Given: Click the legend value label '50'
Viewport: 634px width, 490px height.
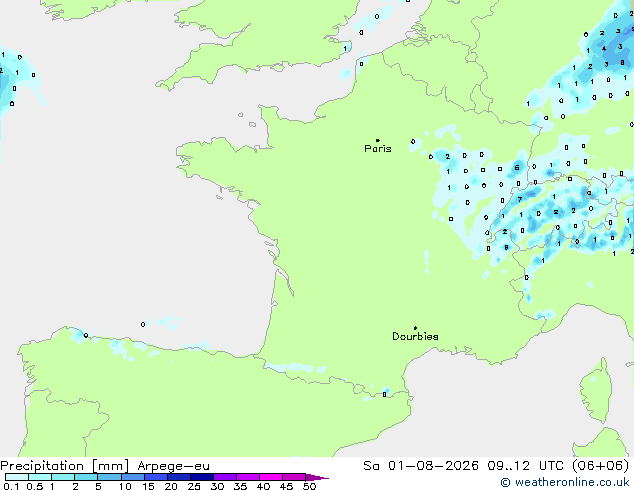Looking at the screenshot, I should [x=310, y=486].
